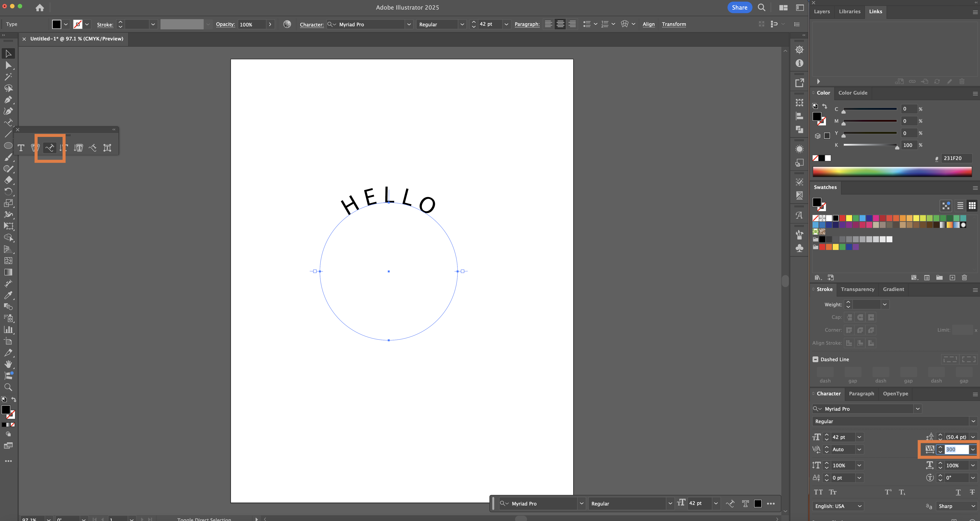The height and width of the screenshot is (521, 980).
Task: Enable the Dashed Line option in Stroke panel
Action: [x=816, y=359]
